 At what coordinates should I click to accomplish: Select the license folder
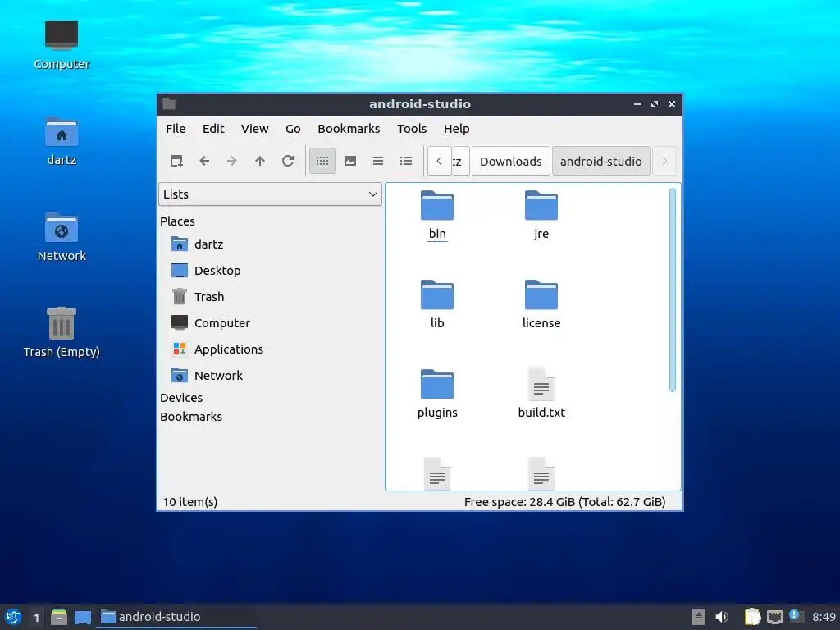pyautogui.click(x=541, y=304)
